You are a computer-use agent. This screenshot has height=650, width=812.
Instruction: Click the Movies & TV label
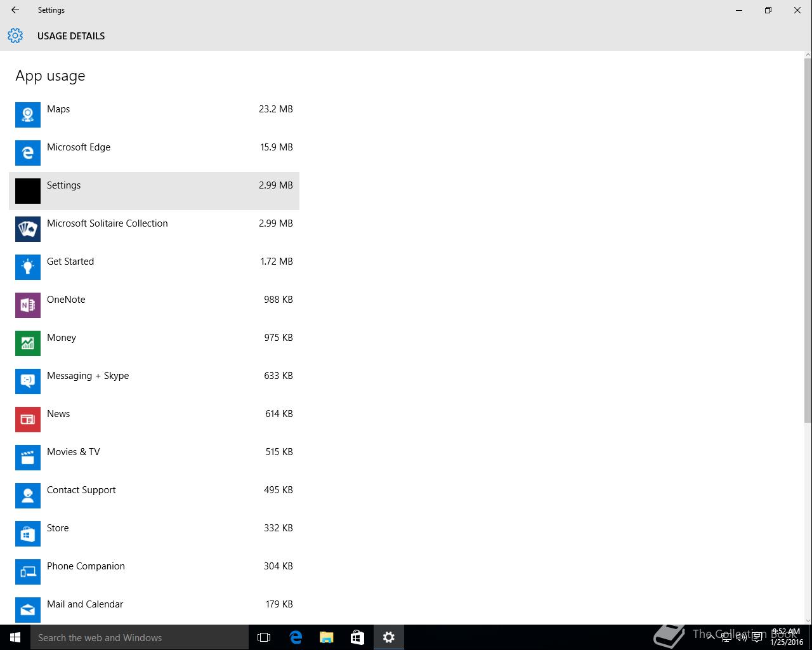(x=74, y=452)
